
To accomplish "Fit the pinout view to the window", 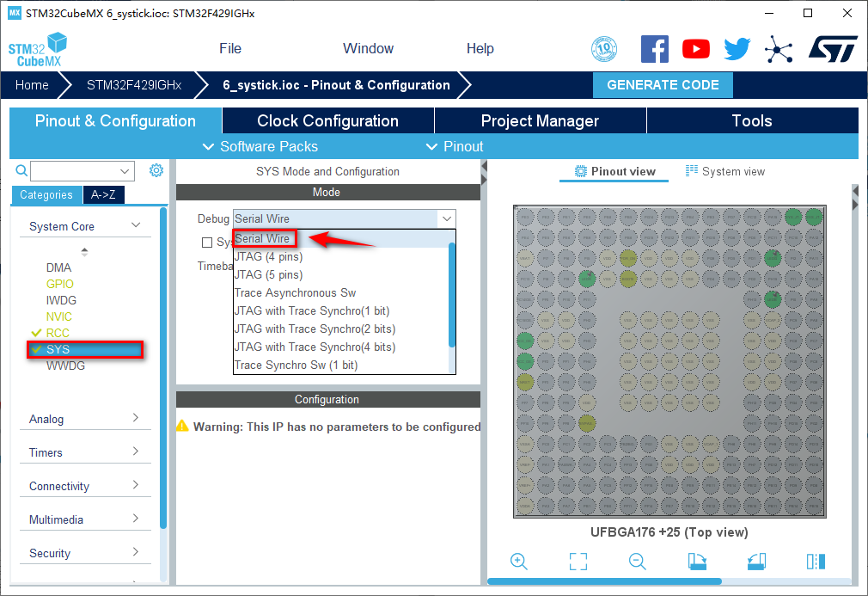I will tap(578, 562).
